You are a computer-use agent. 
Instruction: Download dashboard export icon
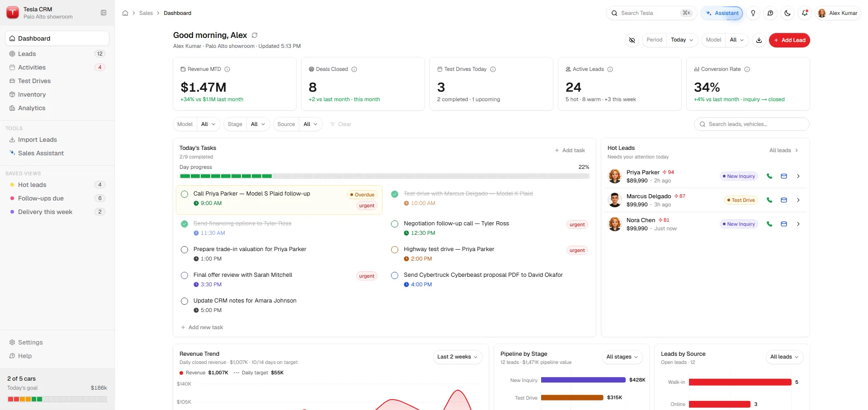click(x=759, y=40)
